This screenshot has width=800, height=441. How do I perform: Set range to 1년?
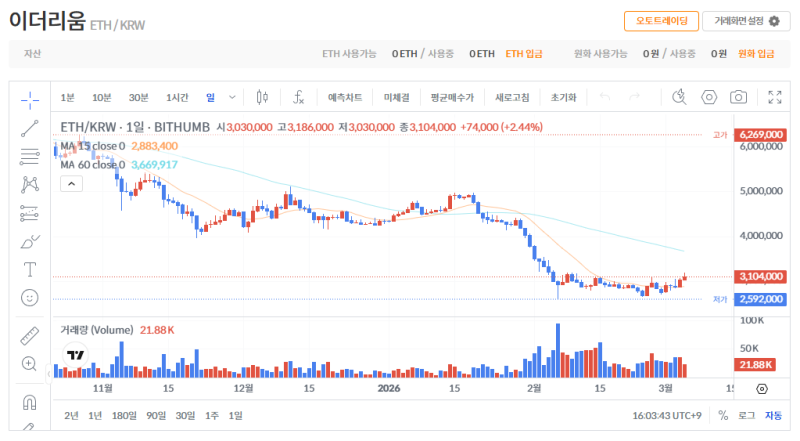95,415
